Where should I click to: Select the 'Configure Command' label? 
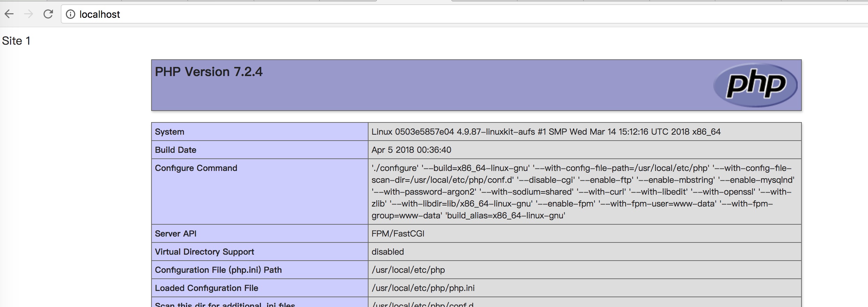(x=196, y=168)
